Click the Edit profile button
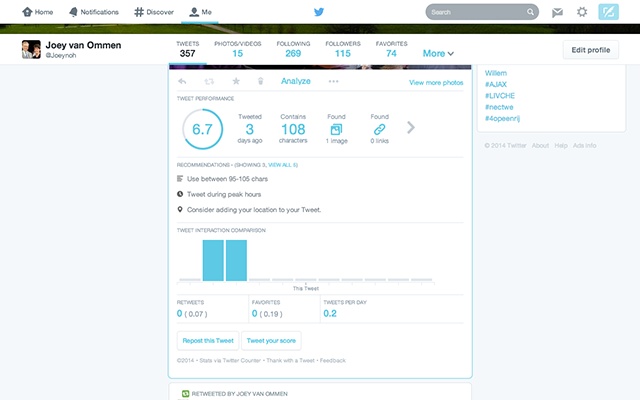The height and width of the screenshot is (400, 640). 591,50
